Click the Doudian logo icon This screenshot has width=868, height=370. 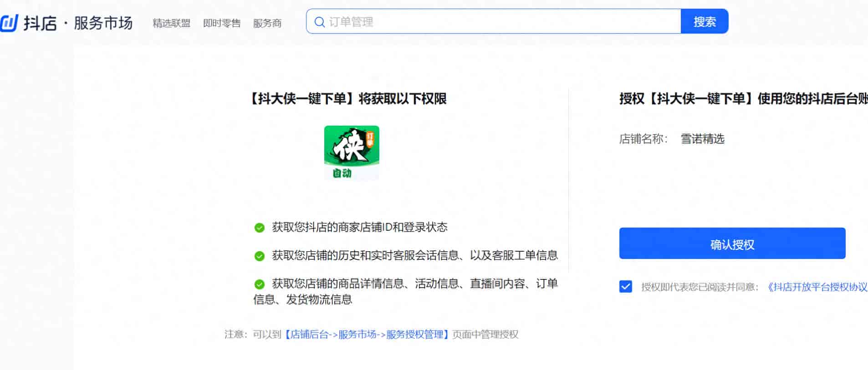[x=9, y=23]
